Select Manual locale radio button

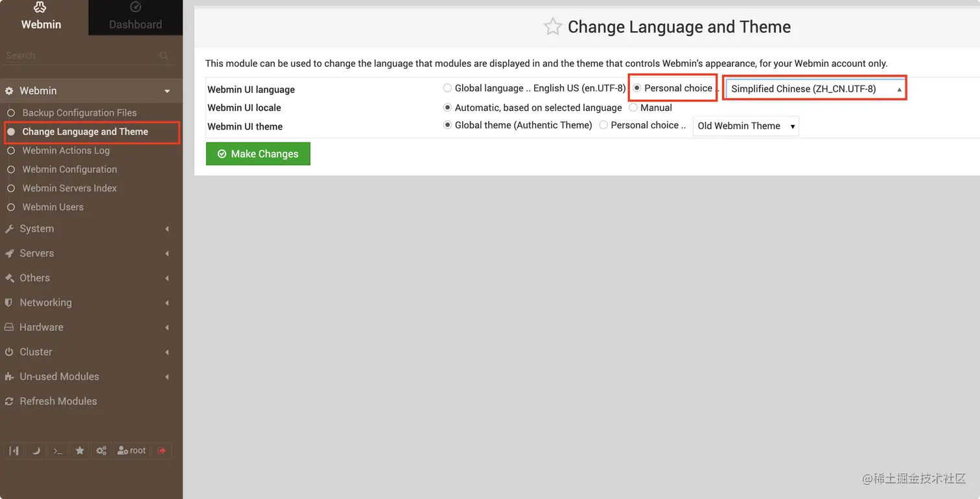pos(633,108)
